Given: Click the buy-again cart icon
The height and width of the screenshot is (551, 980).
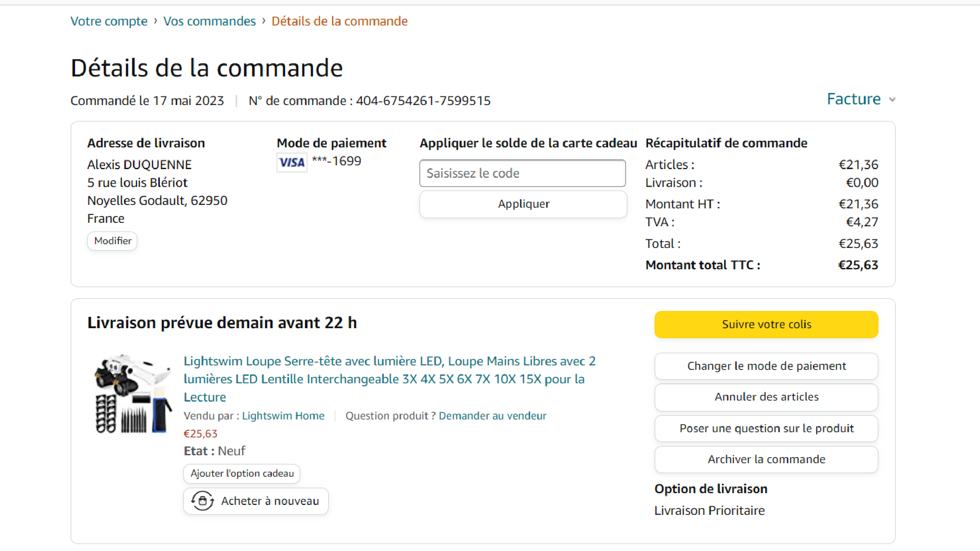Looking at the screenshot, I should (202, 501).
